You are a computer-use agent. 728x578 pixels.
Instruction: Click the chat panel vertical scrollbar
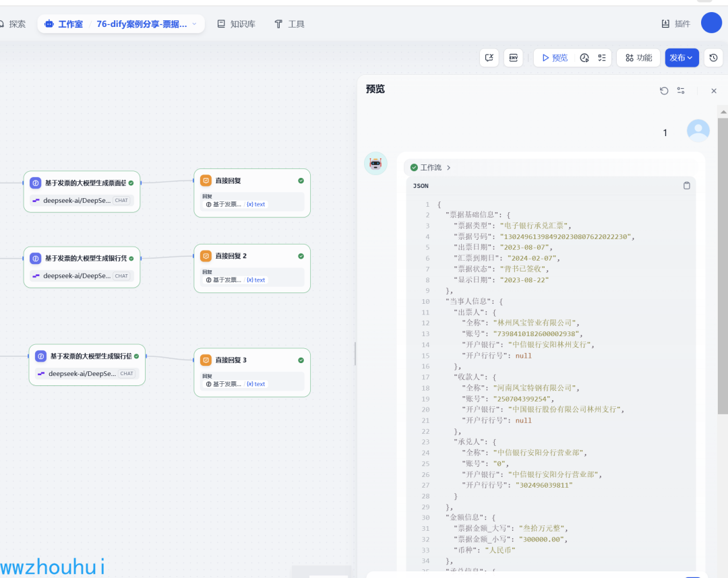coord(723,265)
